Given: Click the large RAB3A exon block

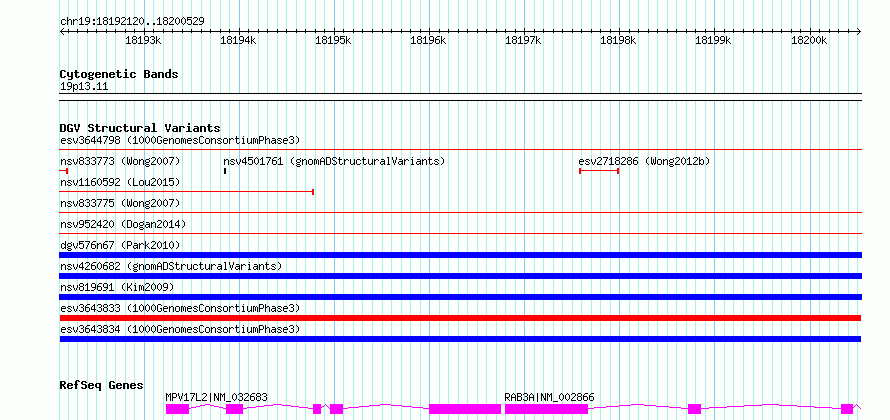Looking at the screenshot, I should [x=547, y=409].
